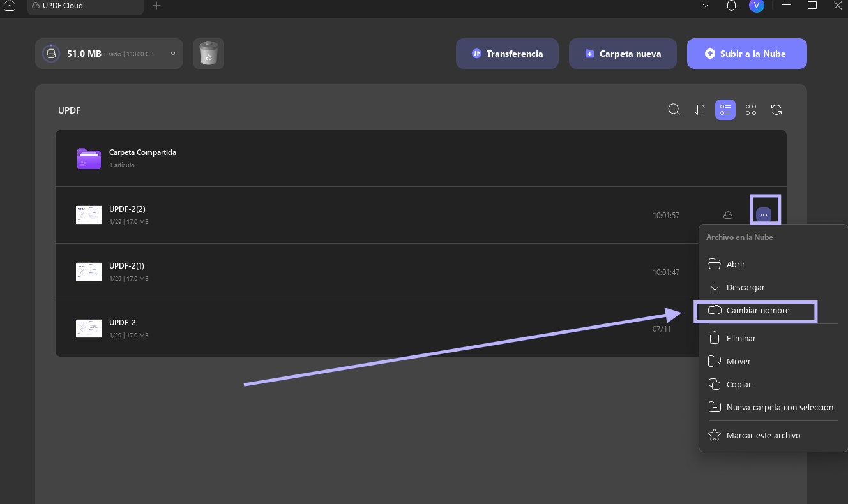This screenshot has height=504, width=848.
Task: Expand the storage usage dropdown arrow
Action: point(173,54)
